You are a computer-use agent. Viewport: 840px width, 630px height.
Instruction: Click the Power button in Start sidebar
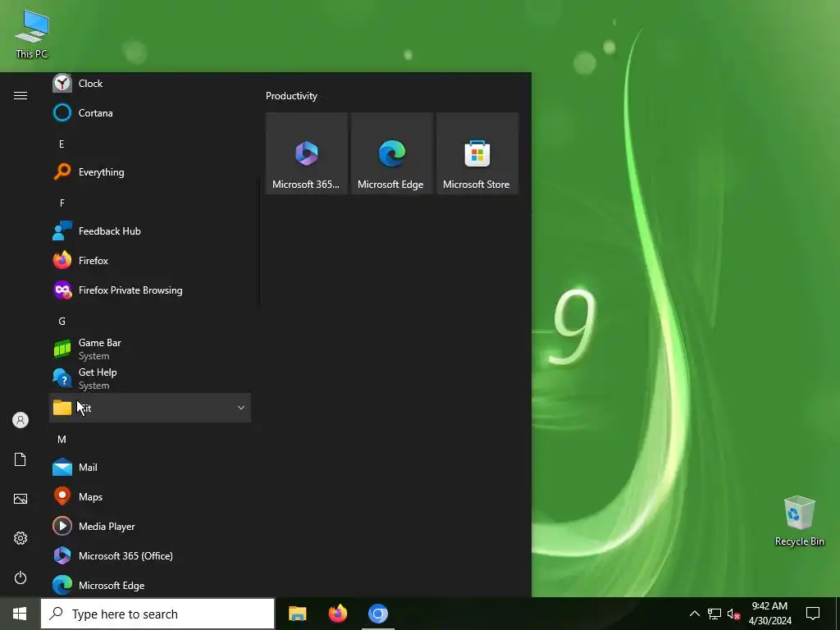pyautogui.click(x=21, y=577)
